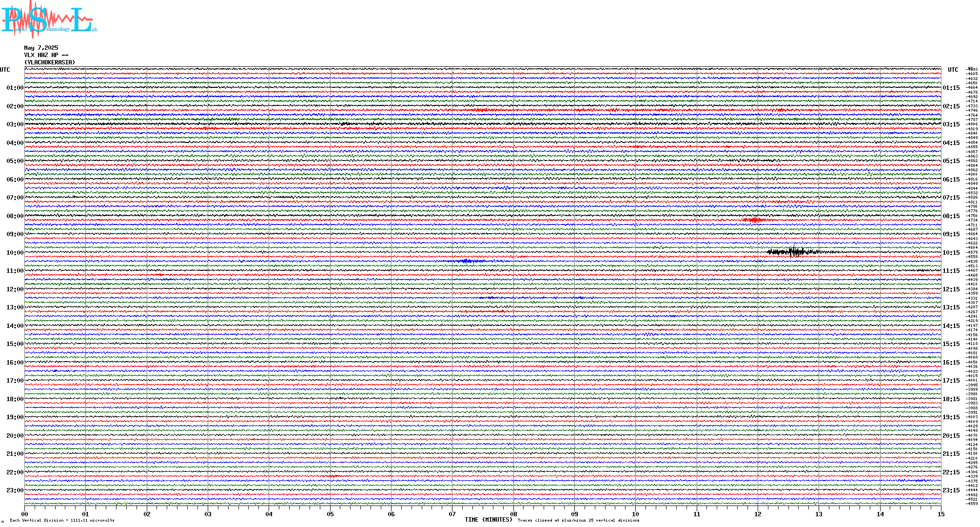The image size is (980, 527).
Task: Click the '22:00' hour label
Action: 15,472
